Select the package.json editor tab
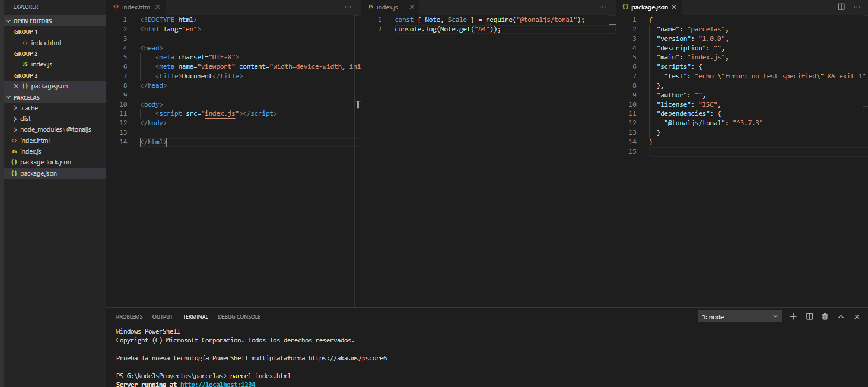The image size is (868, 387). coord(649,7)
